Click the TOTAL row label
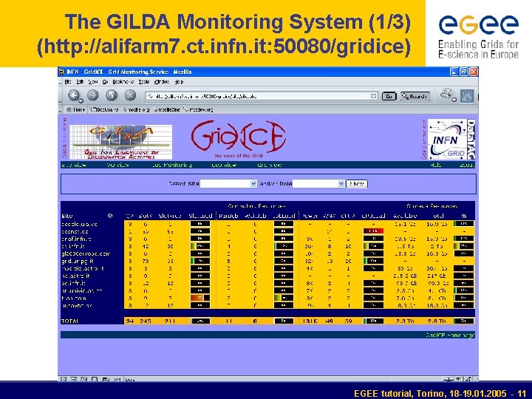Viewport: 532px width, 399px height. click(x=70, y=321)
